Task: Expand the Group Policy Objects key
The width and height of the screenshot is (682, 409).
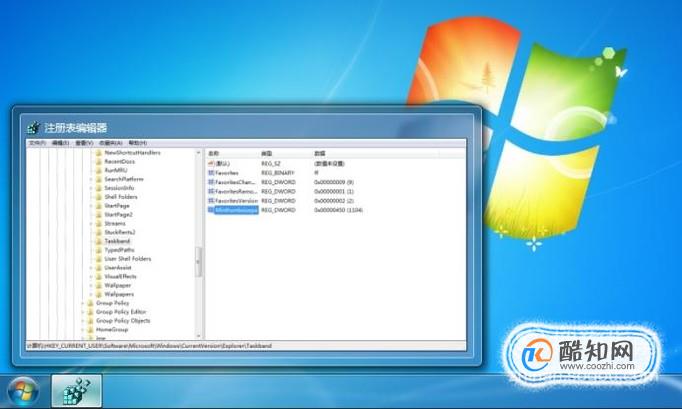Action: click(83, 321)
